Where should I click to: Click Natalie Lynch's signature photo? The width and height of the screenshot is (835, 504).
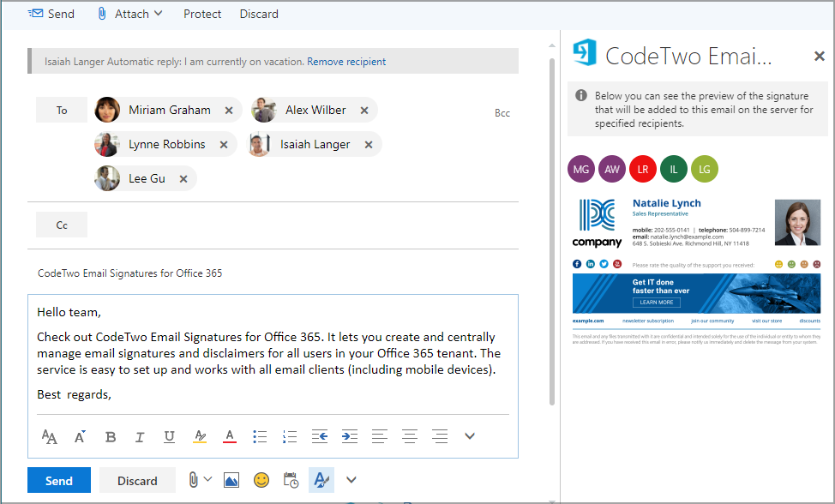[798, 223]
